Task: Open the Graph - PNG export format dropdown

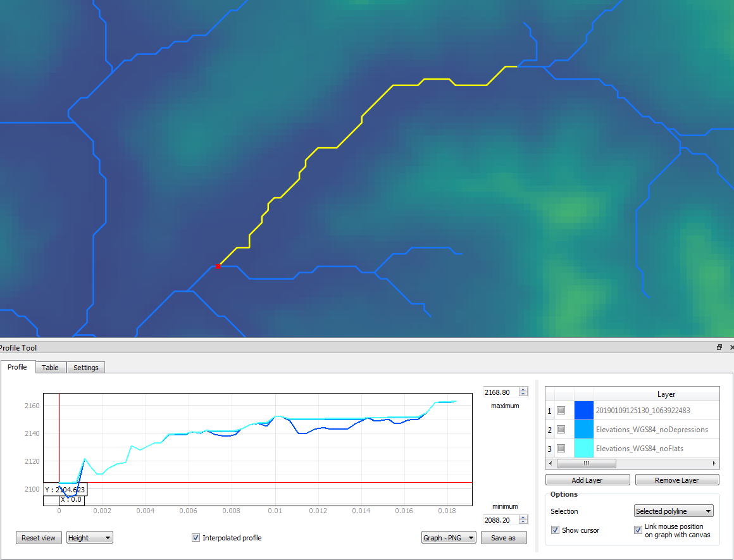Action: coord(449,537)
